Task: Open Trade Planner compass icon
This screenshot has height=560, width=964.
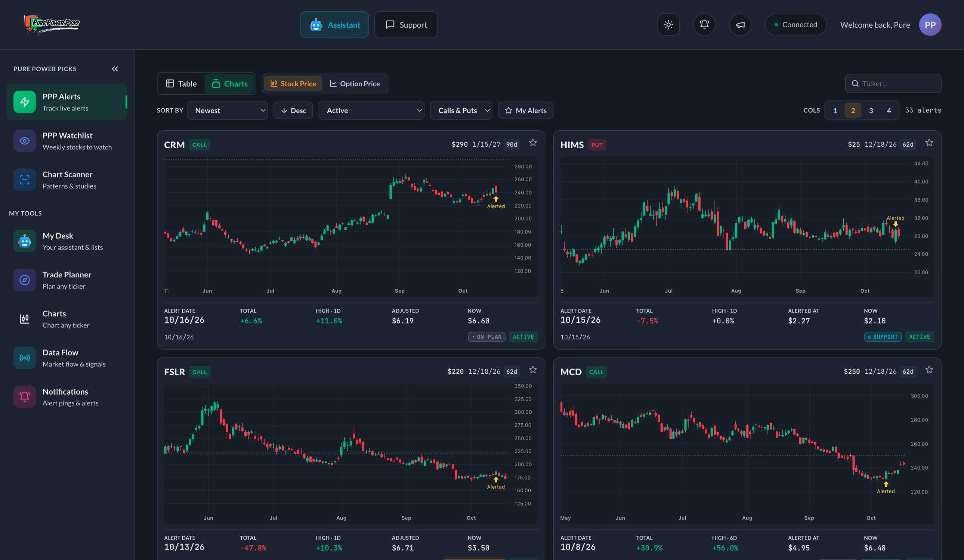Action: coord(25,280)
